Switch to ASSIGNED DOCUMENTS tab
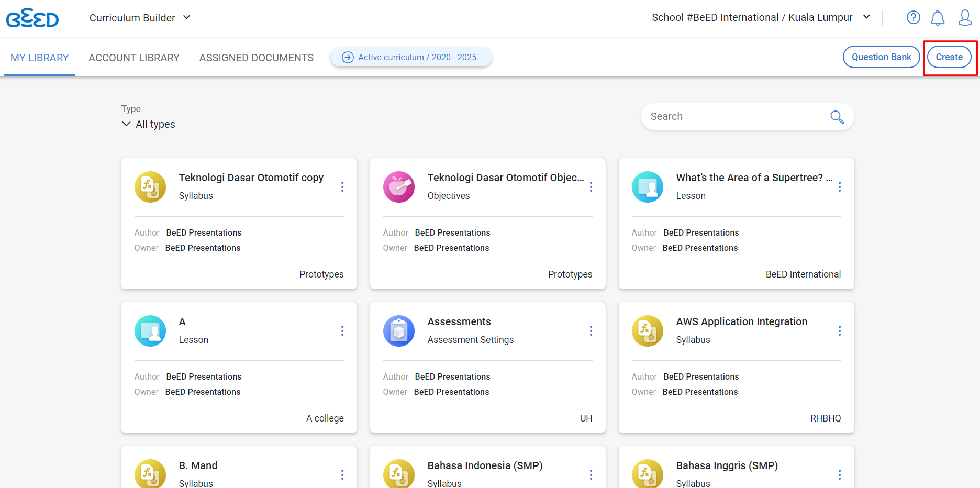 (x=257, y=58)
